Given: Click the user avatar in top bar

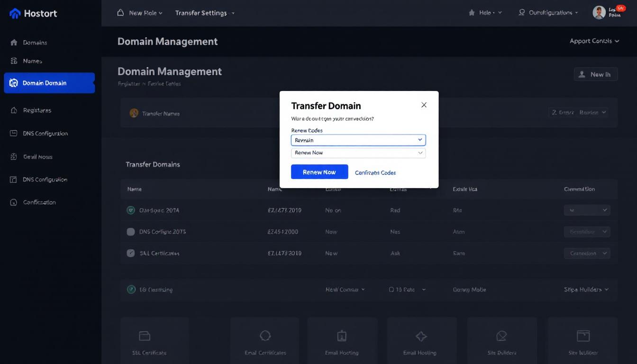Looking at the screenshot, I should point(599,13).
